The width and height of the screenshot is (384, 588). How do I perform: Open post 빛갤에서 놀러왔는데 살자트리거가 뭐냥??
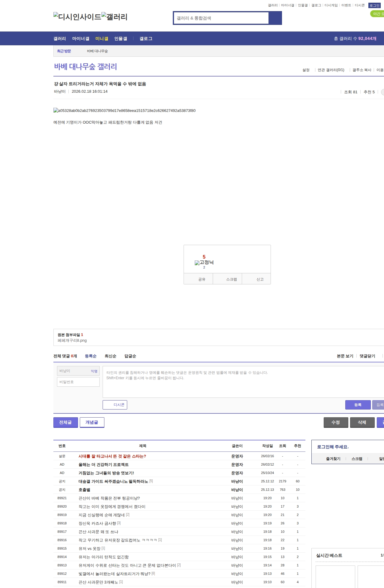coord(115,574)
